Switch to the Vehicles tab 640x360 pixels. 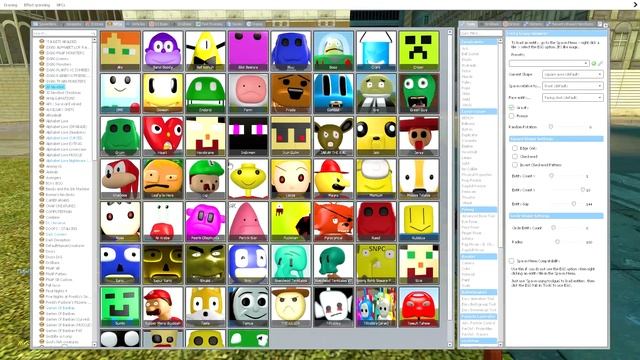coord(136,24)
